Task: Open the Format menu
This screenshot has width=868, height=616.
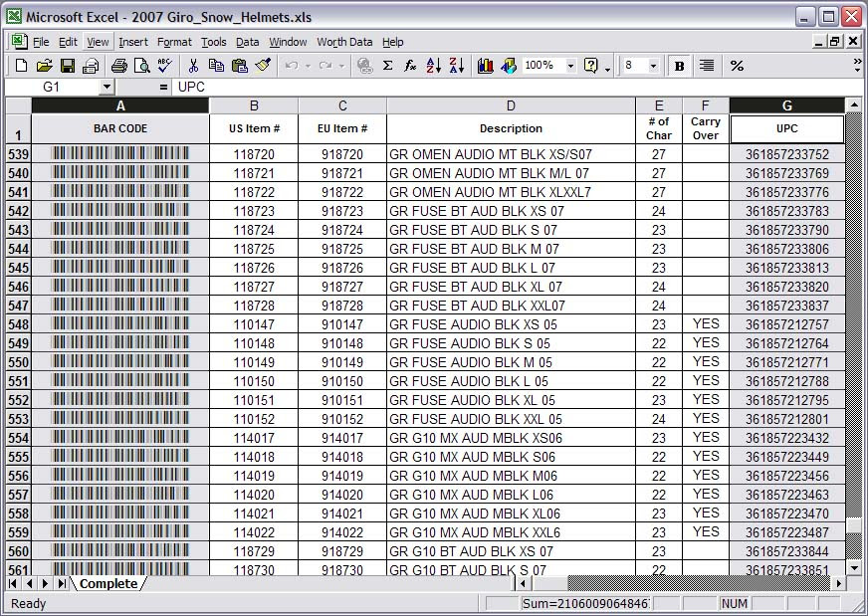Action: (174, 42)
